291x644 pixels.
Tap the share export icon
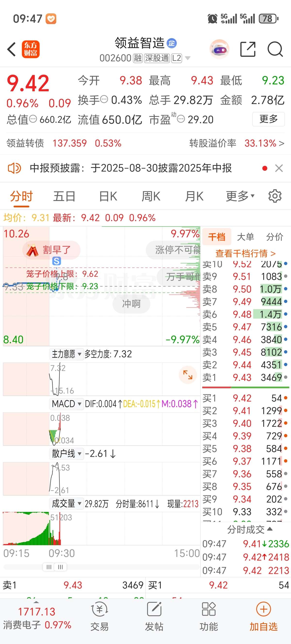coord(248,49)
